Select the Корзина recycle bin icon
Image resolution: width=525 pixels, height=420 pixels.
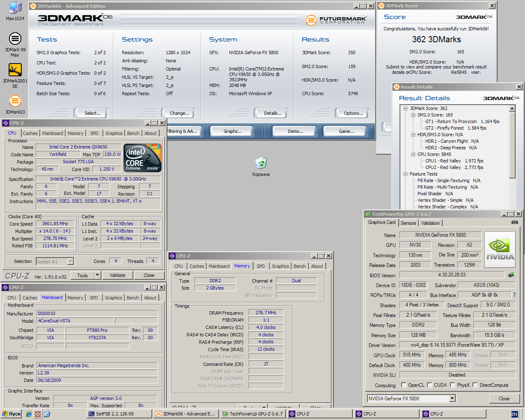pyautogui.click(x=261, y=167)
